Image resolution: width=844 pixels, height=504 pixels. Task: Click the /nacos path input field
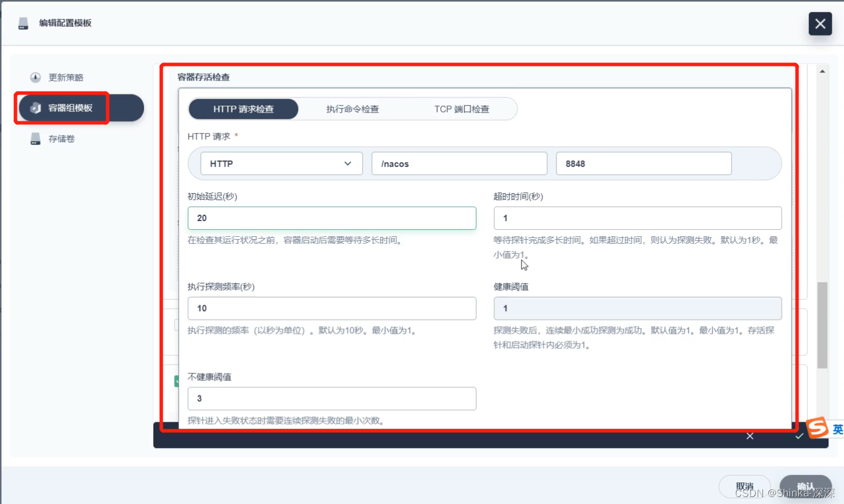pos(460,164)
